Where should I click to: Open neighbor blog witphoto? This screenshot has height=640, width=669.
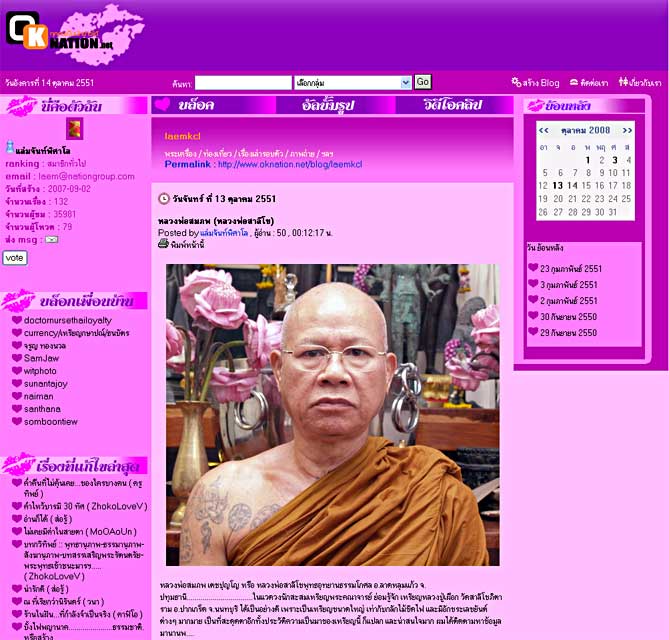40,371
